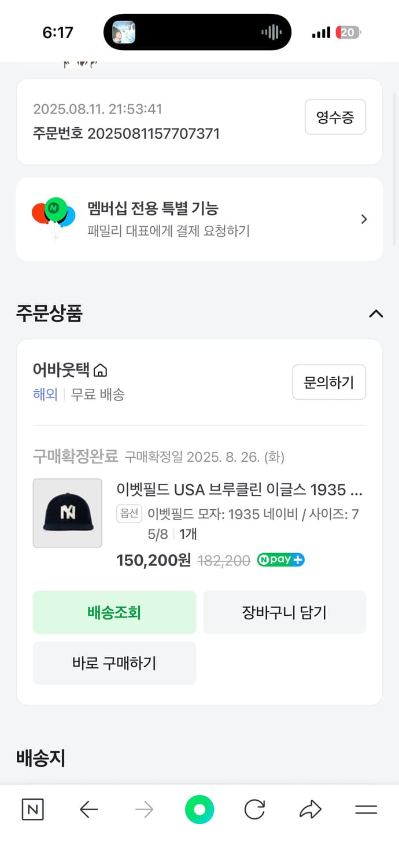Share this order using the share icon

point(310,810)
